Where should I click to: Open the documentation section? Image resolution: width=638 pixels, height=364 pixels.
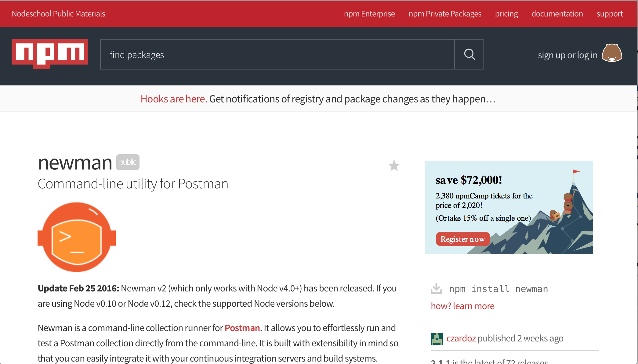pos(557,13)
